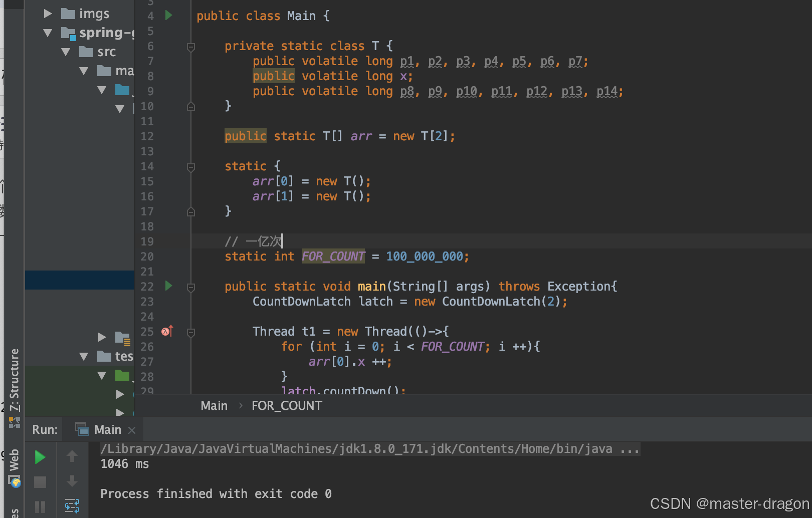
Task: Click line number 19 in the gutter
Action: click(147, 241)
